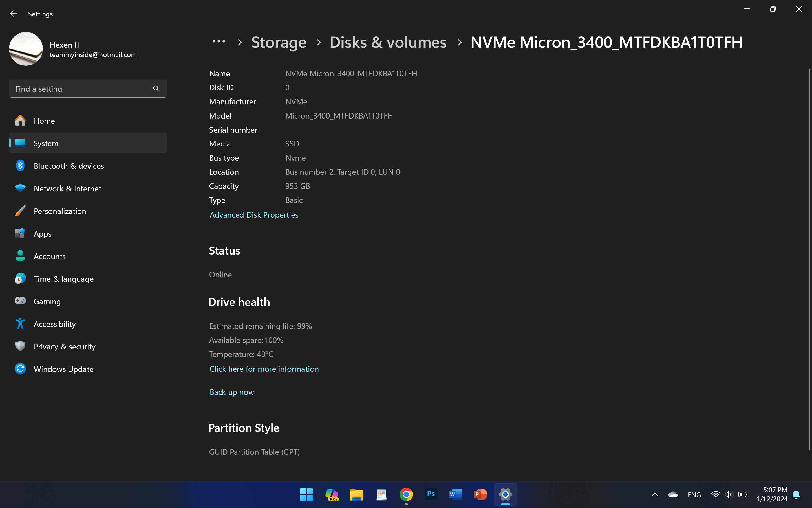
Task: Navigate to Disks & volumes breadcrumb
Action: pos(388,42)
